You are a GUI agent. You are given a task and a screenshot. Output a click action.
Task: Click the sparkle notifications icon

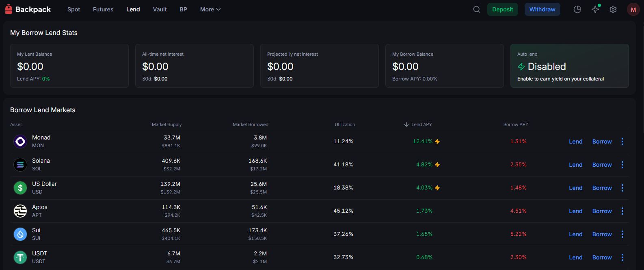pos(595,9)
